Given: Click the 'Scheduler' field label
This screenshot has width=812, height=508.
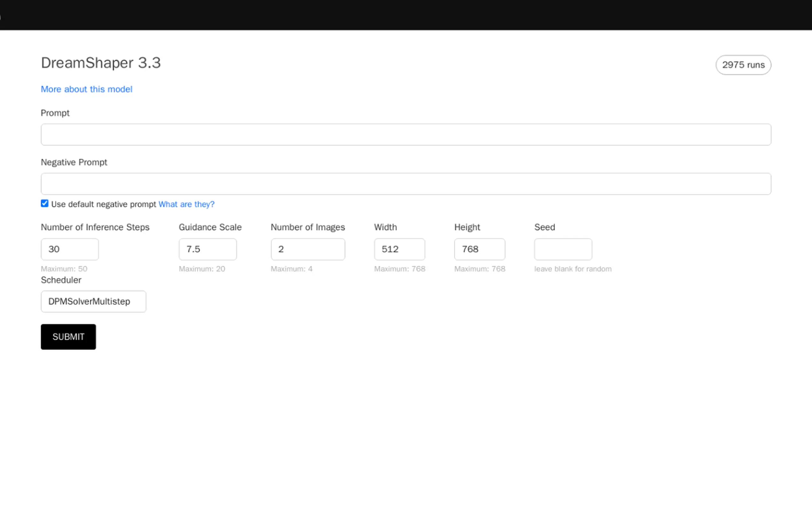Looking at the screenshot, I should [x=61, y=280].
